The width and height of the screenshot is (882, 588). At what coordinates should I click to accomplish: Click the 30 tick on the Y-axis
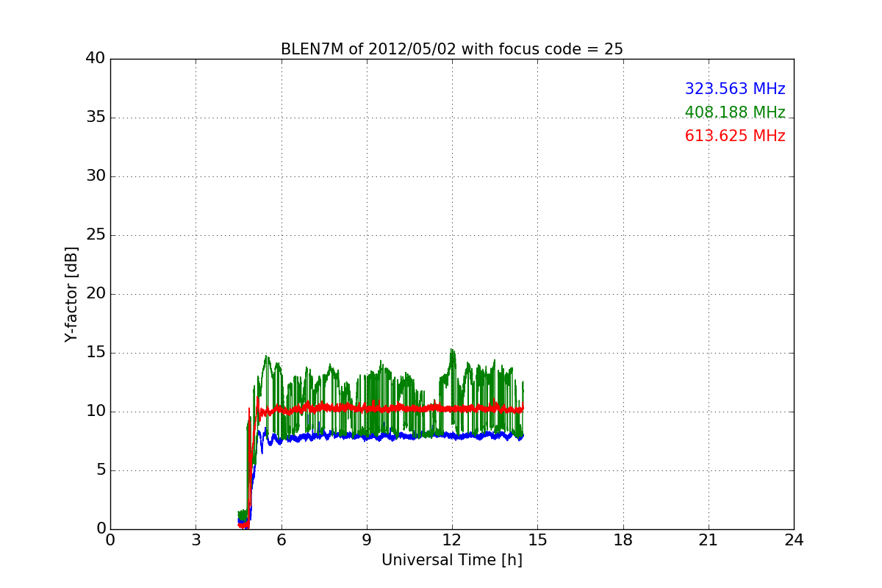click(96, 176)
